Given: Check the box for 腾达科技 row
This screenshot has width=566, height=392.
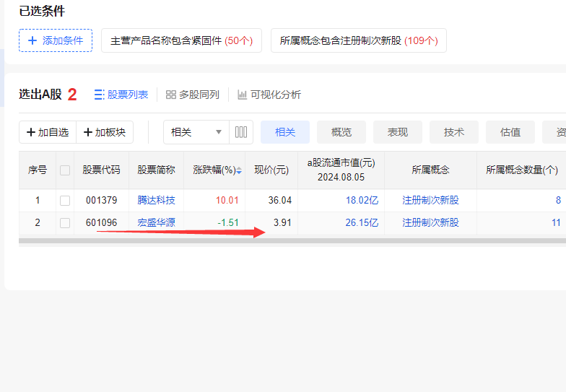Looking at the screenshot, I should (x=65, y=201).
